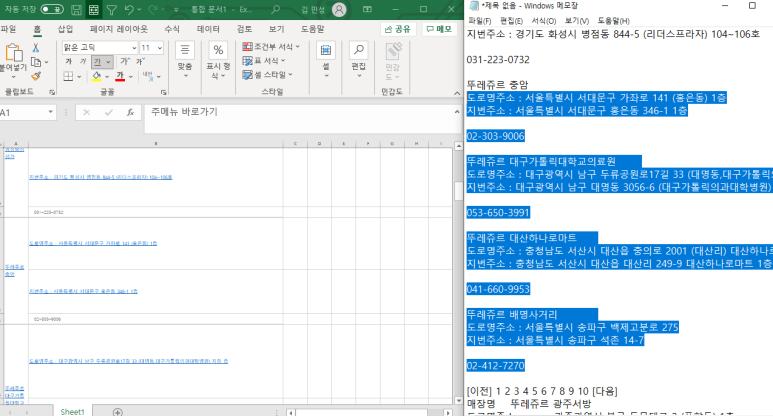Click the Paste clipboard icon
The width and height of the screenshot is (773, 416).
(14, 52)
